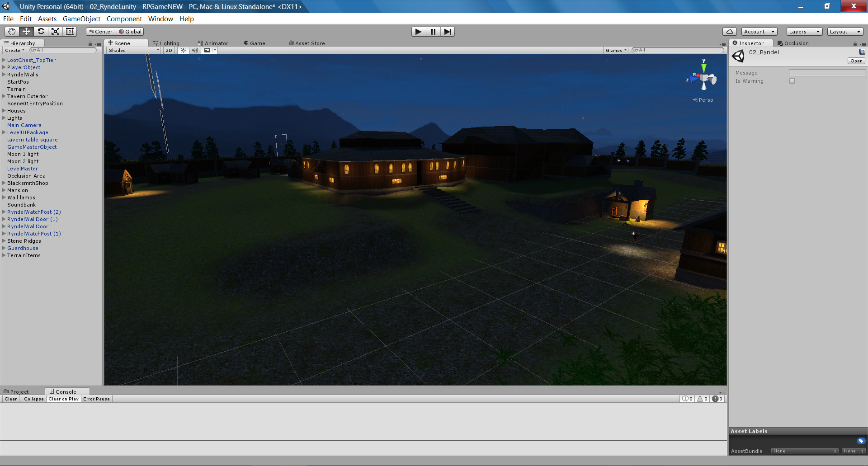Switch to the Asset Store tab

point(307,43)
